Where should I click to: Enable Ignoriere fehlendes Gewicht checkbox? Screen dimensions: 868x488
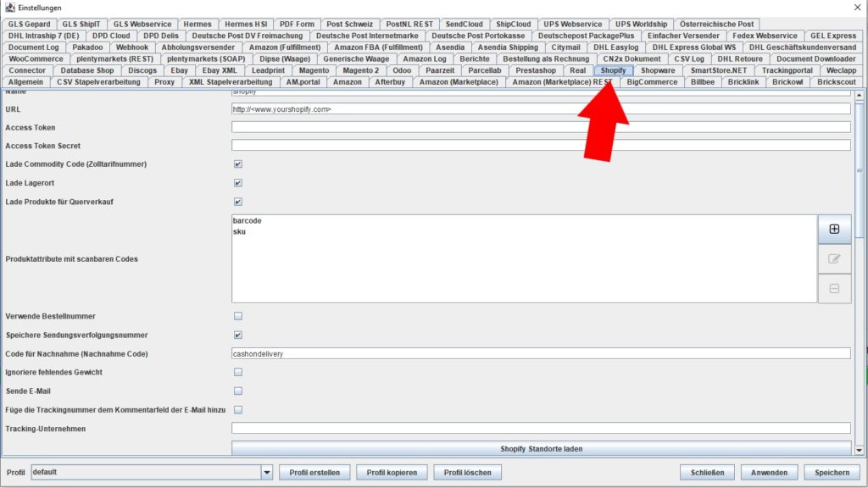tap(238, 373)
